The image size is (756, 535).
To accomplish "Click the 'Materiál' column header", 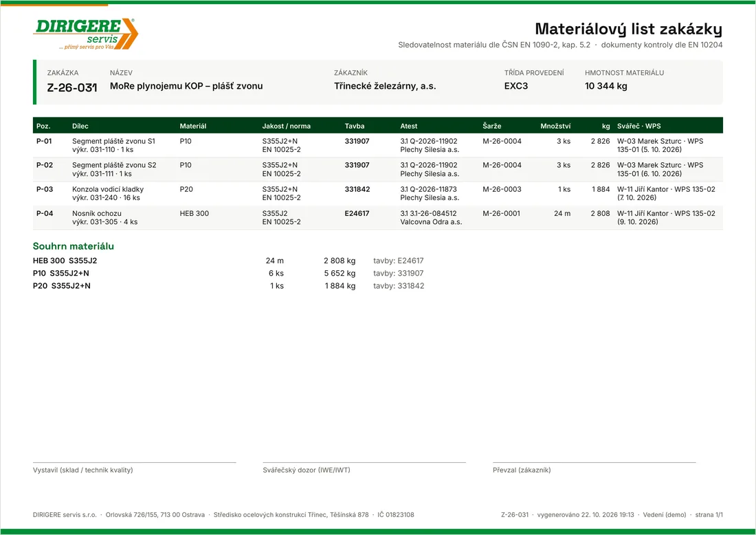I will [x=193, y=126].
